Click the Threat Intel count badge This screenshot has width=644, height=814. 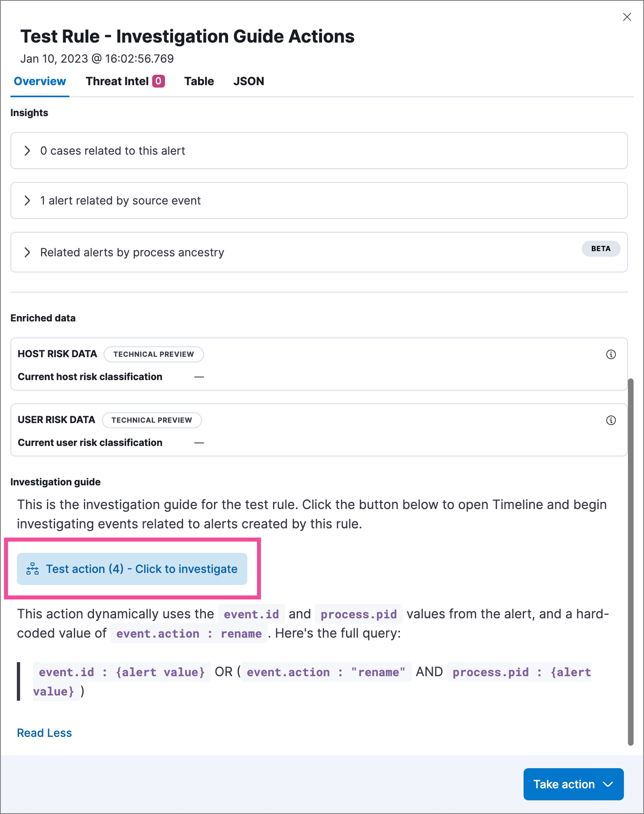click(159, 81)
